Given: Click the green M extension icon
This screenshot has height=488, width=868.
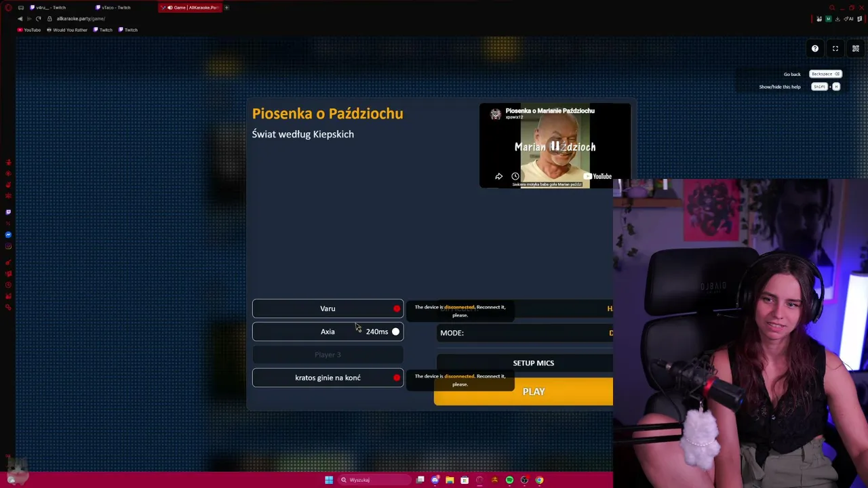Looking at the screenshot, I should pyautogui.click(x=828, y=18).
